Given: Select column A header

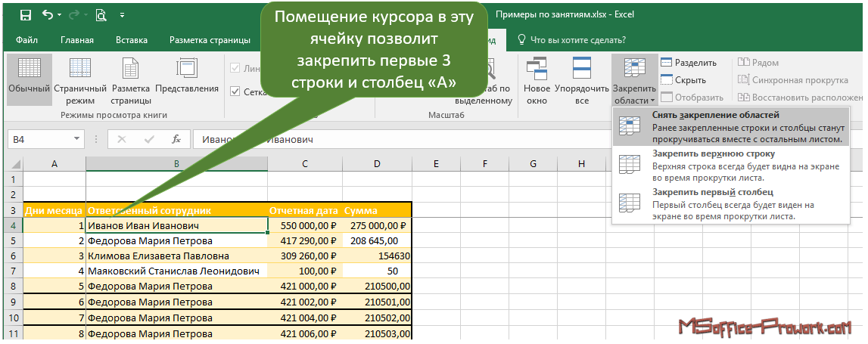Looking at the screenshot, I should [x=54, y=164].
